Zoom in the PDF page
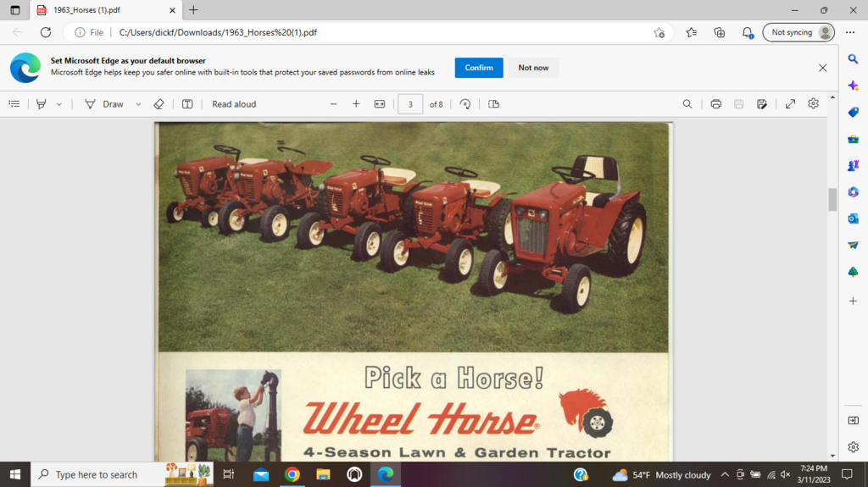Image resolution: width=868 pixels, height=487 pixels. (356, 104)
